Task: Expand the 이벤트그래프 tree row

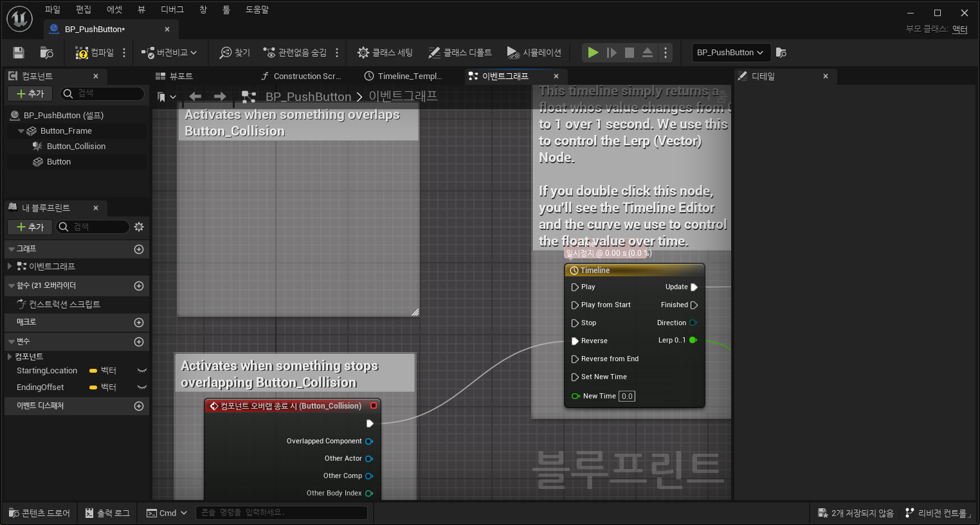Action: tap(10, 266)
